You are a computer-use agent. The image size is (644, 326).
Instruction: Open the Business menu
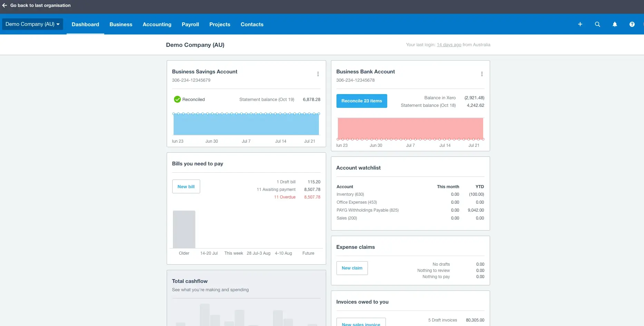pyautogui.click(x=121, y=24)
